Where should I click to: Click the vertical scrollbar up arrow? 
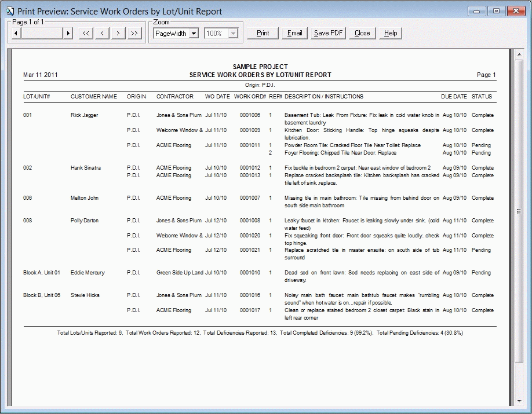[x=519, y=54]
